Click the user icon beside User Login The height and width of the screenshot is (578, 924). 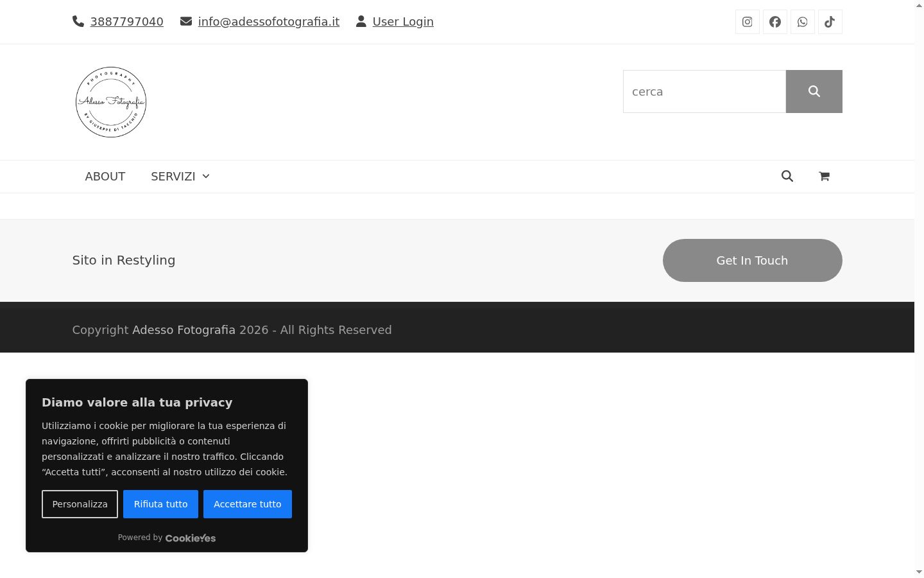coord(361,21)
